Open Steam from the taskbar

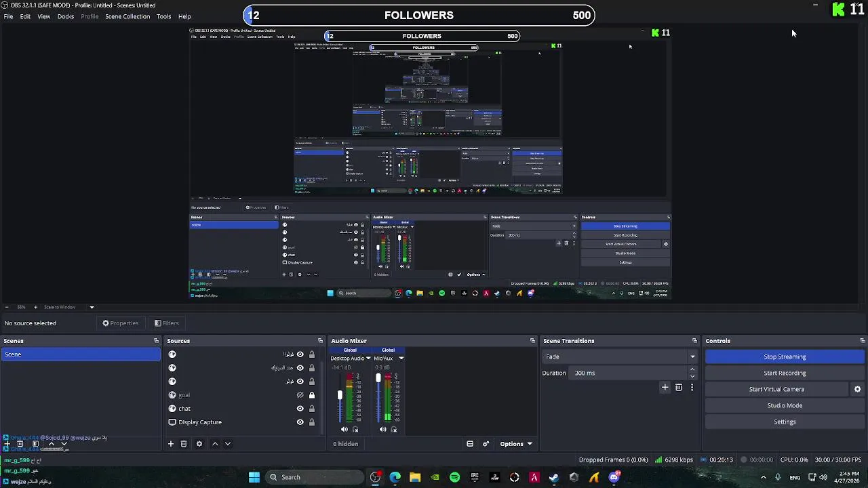pyautogui.click(x=554, y=477)
